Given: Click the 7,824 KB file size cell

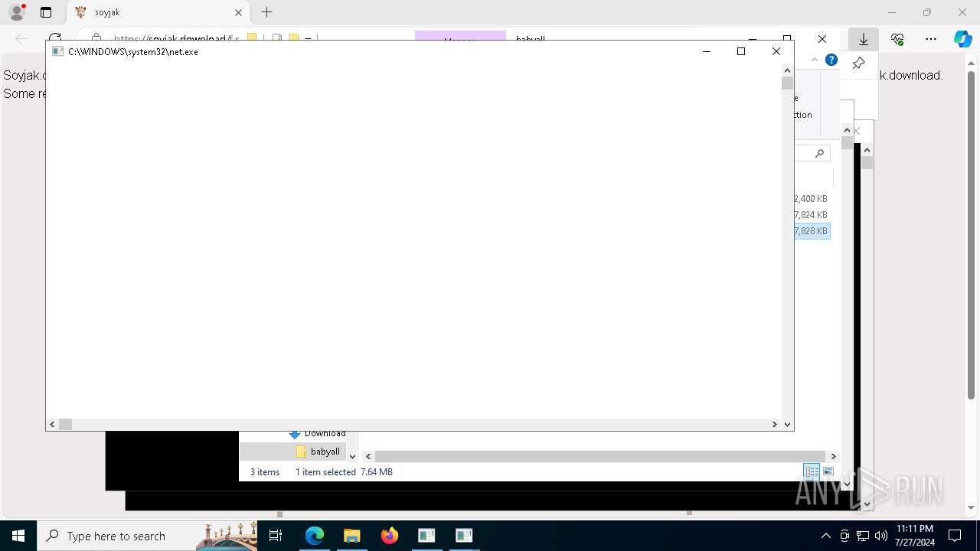Looking at the screenshot, I should pyautogui.click(x=812, y=215).
